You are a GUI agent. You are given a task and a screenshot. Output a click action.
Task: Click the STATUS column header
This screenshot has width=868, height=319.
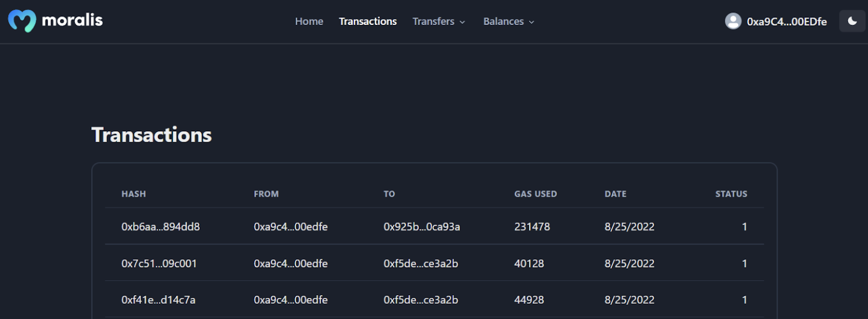pyautogui.click(x=731, y=194)
